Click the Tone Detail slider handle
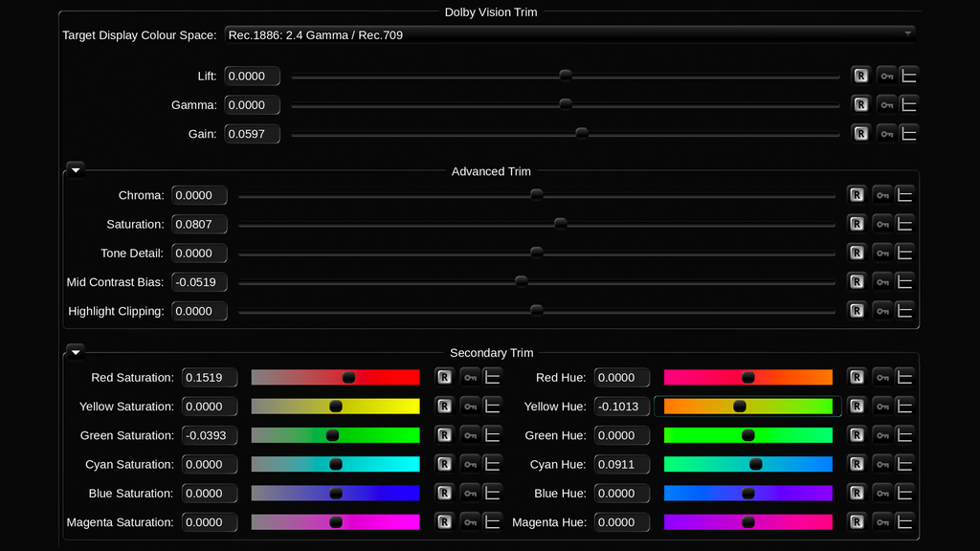Image resolution: width=980 pixels, height=551 pixels. tap(537, 253)
